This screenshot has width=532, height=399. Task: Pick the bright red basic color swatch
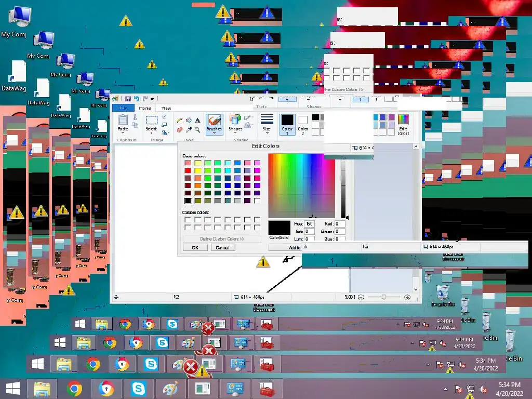click(188, 170)
